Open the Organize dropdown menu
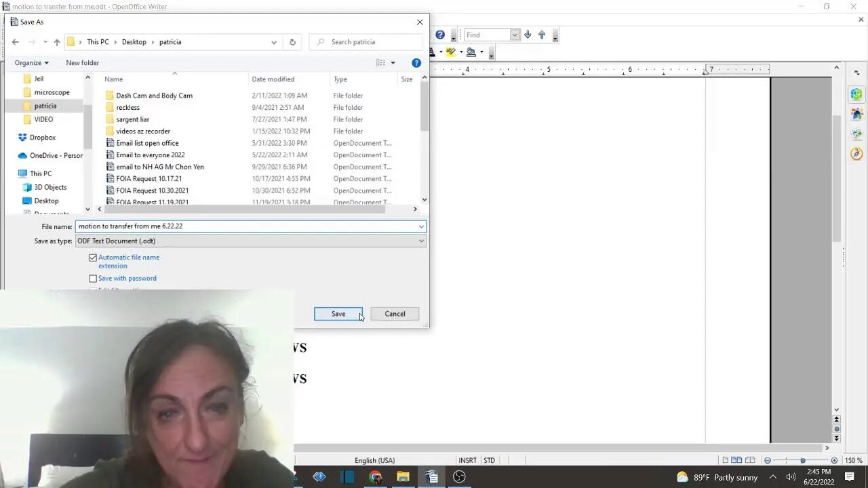The height and width of the screenshot is (488, 868). click(31, 63)
